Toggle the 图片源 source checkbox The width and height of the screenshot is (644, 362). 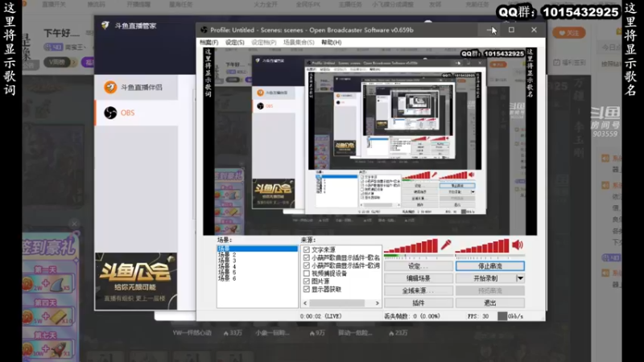(307, 281)
